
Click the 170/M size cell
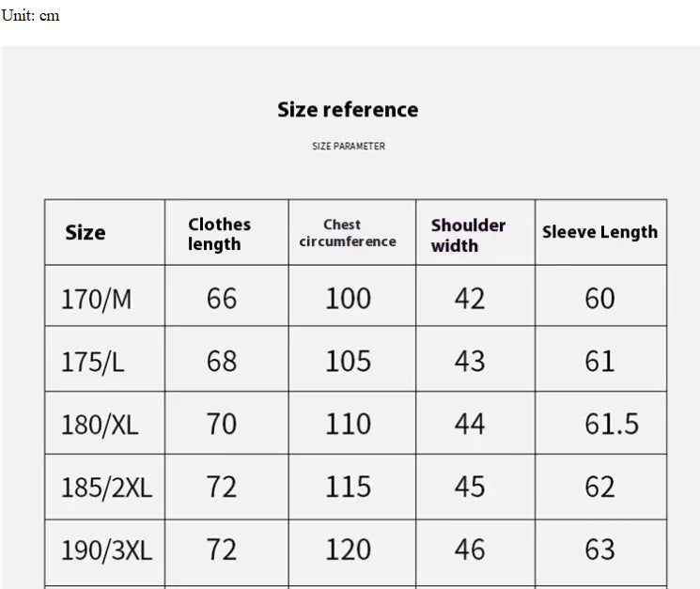97,299
